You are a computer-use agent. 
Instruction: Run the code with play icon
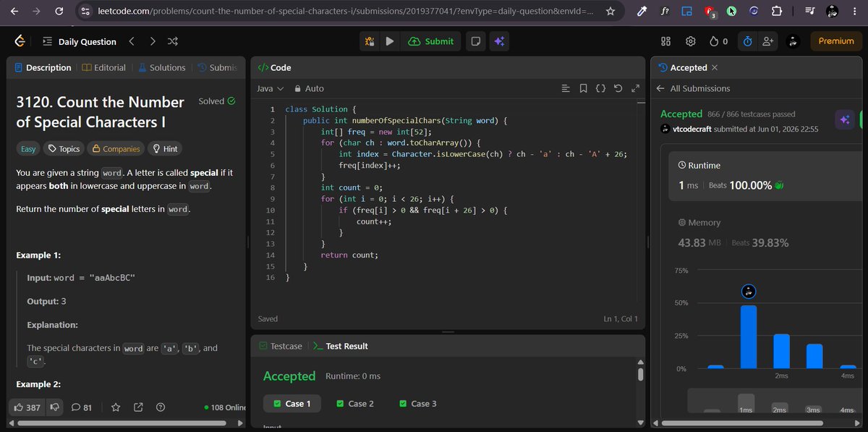390,41
